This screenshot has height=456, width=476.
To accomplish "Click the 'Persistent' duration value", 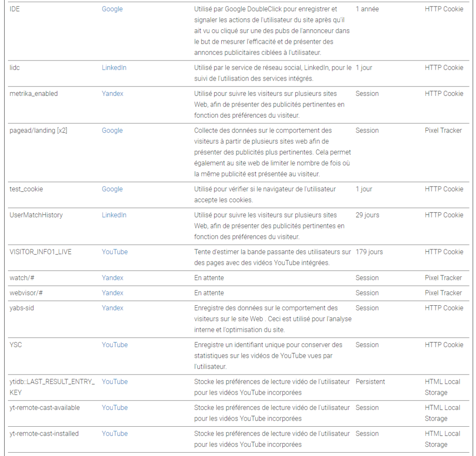I will (x=370, y=382).
